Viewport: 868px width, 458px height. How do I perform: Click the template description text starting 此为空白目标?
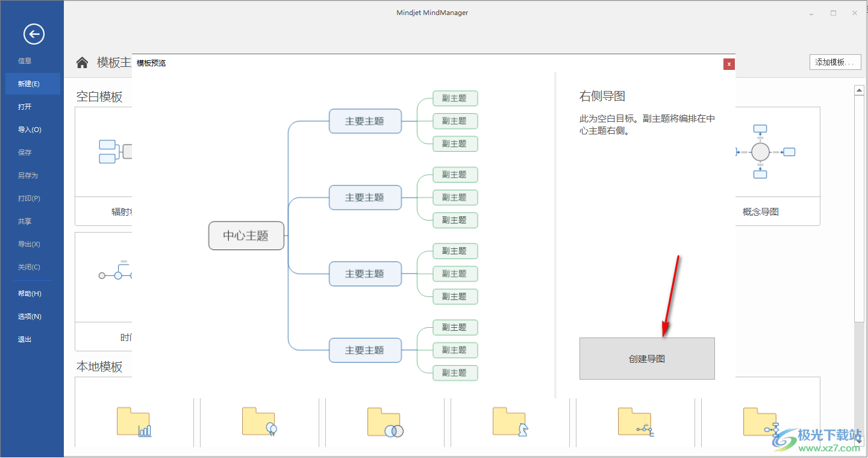tap(648, 124)
